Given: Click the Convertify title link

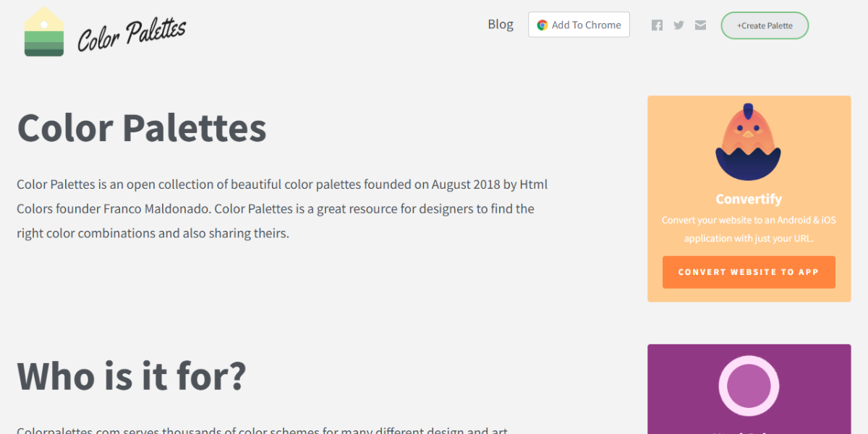Looking at the screenshot, I should click(x=749, y=199).
